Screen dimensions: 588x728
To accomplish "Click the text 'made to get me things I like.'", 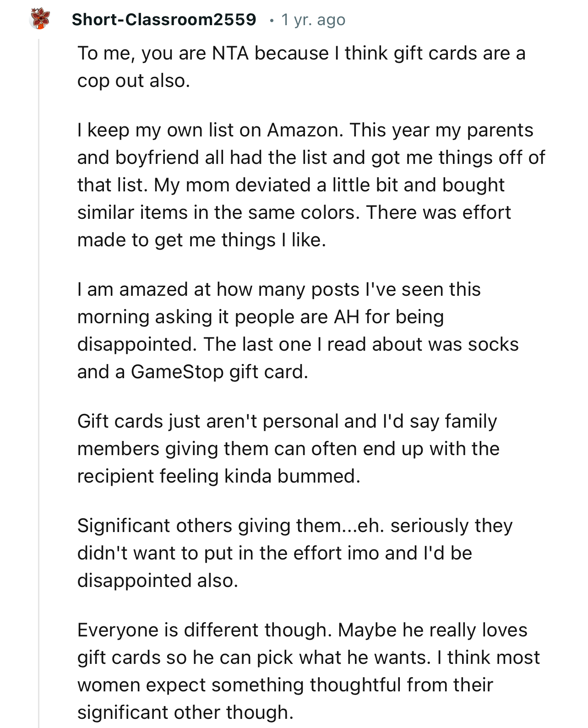I will pyautogui.click(x=201, y=240).
